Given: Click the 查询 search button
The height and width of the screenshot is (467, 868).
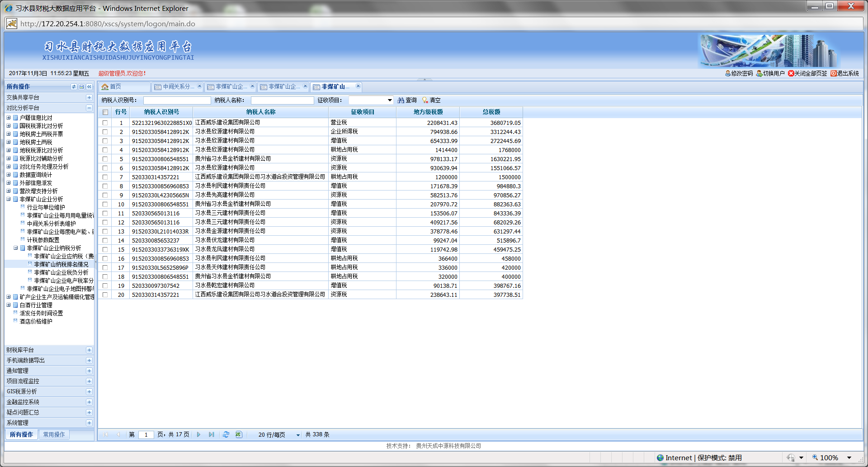Looking at the screenshot, I should coord(407,100).
